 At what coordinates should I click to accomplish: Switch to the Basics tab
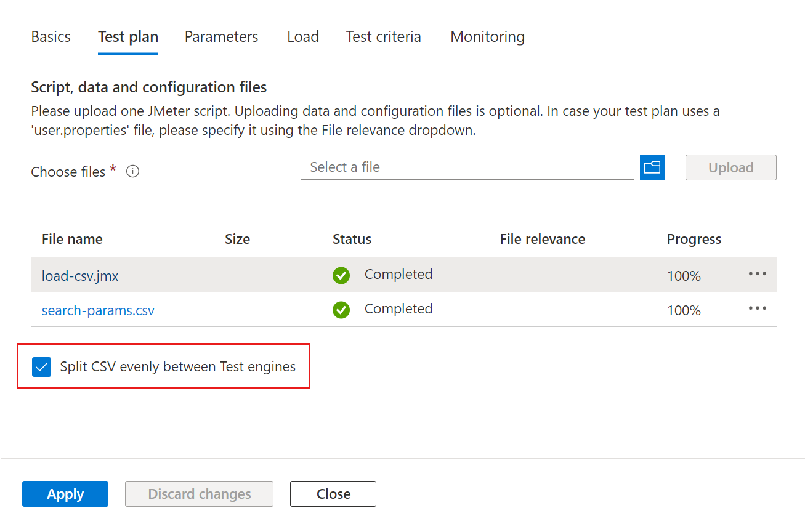coord(51,37)
